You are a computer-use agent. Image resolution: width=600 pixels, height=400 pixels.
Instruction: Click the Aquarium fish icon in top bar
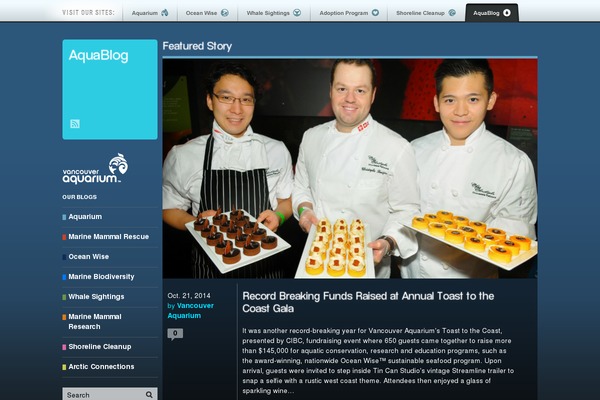pos(165,13)
